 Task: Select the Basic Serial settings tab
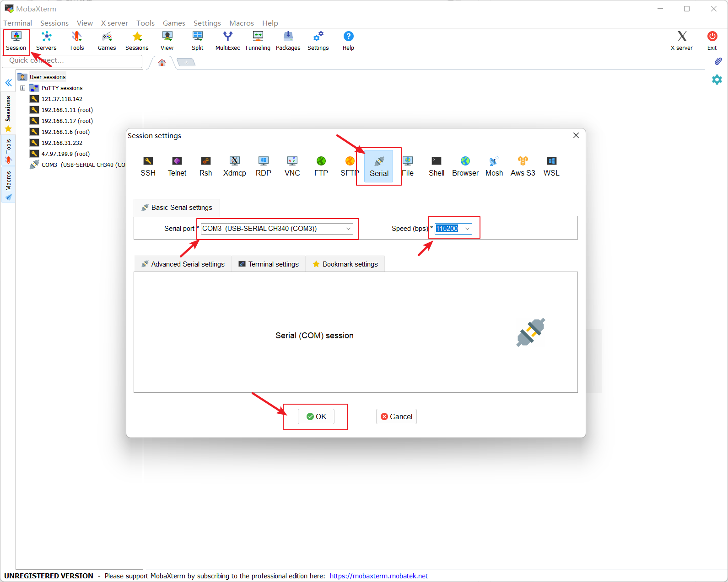point(177,208)
